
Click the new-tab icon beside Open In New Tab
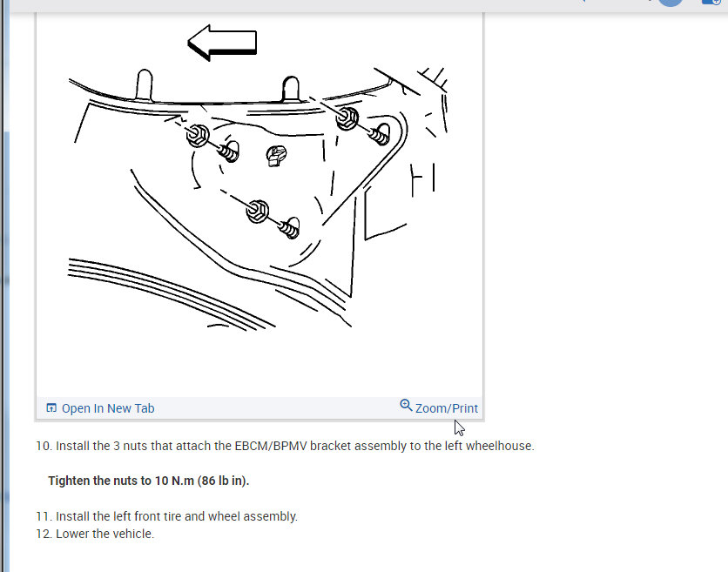(x=51, y=408)
